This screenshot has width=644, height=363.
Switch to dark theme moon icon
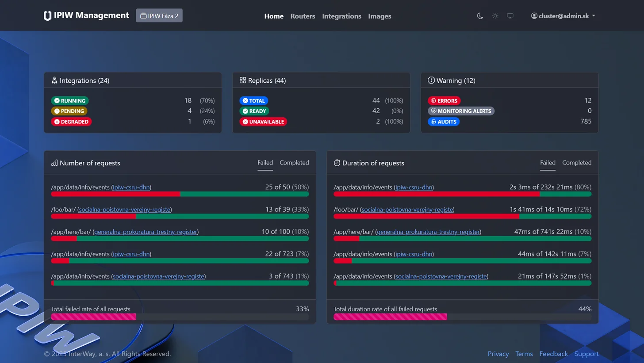click(x=480, y=16)
